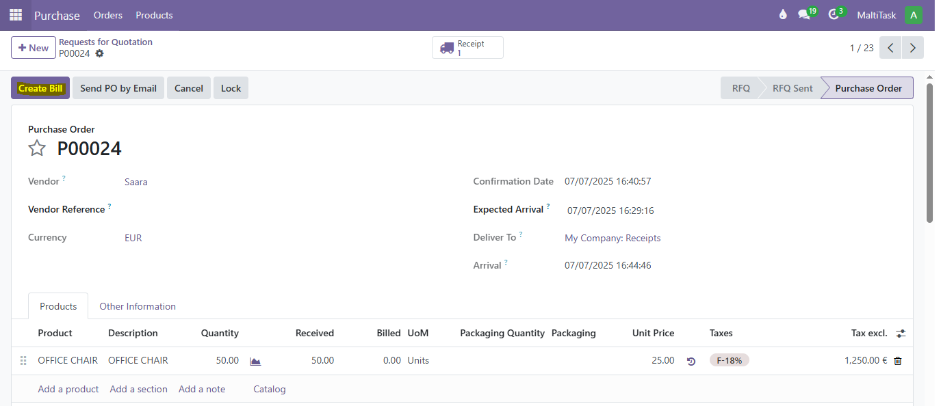Click the debug droplet icon in navbar
Viewport: 936px width, 406px height.
pyautogui.click(x=782, y=15)
